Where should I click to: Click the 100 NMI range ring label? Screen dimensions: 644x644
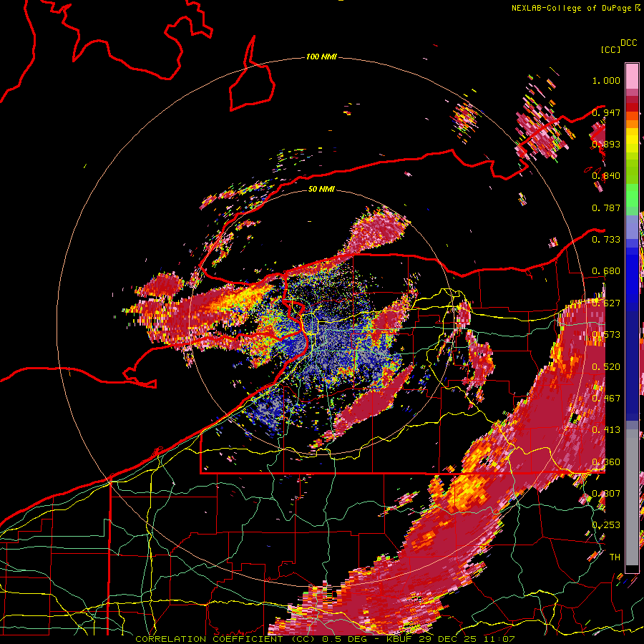321,57
